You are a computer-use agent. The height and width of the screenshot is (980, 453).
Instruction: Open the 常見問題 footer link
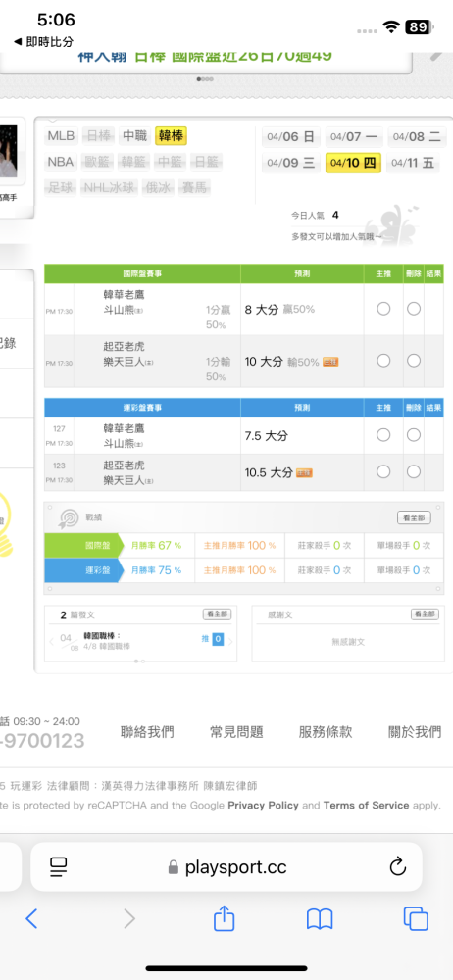236,732
